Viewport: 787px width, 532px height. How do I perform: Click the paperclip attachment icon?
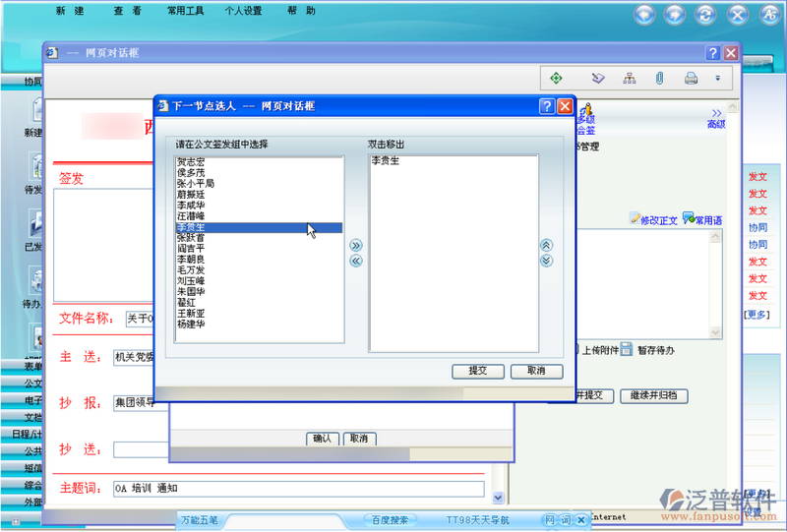point(660,79)
